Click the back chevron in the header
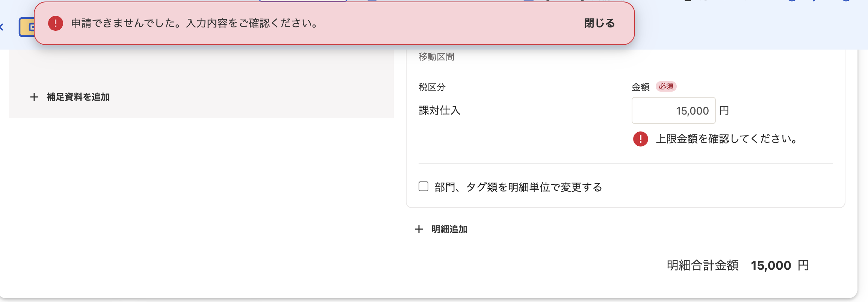 [x=2, y=27]
